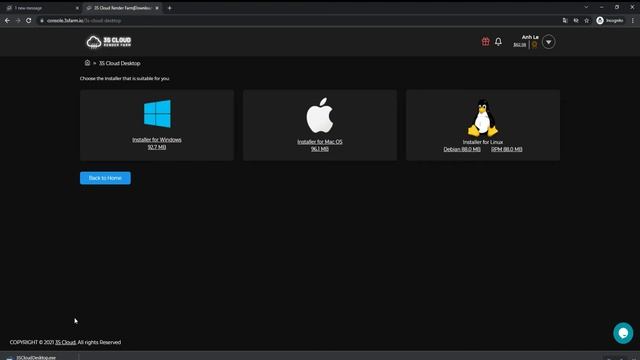Image resolution: width=640 pixels, height=360 pixels.
Task: Open the live chat bubble
Action: click(623, 333)
